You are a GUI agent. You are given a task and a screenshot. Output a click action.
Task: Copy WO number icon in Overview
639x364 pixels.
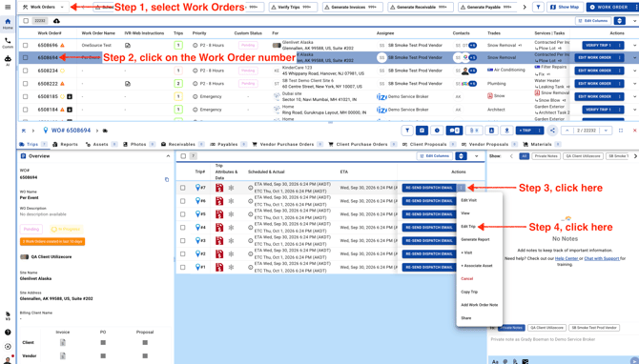(167, 179)
